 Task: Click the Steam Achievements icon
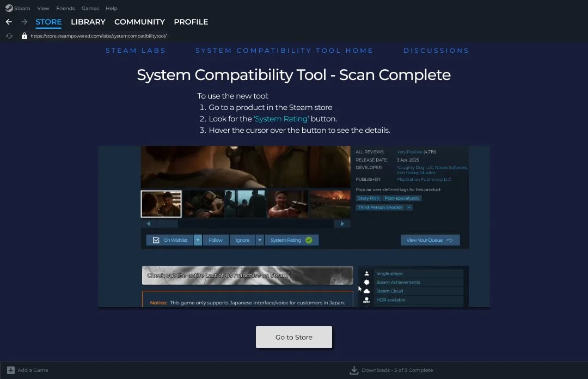[367, 282]
